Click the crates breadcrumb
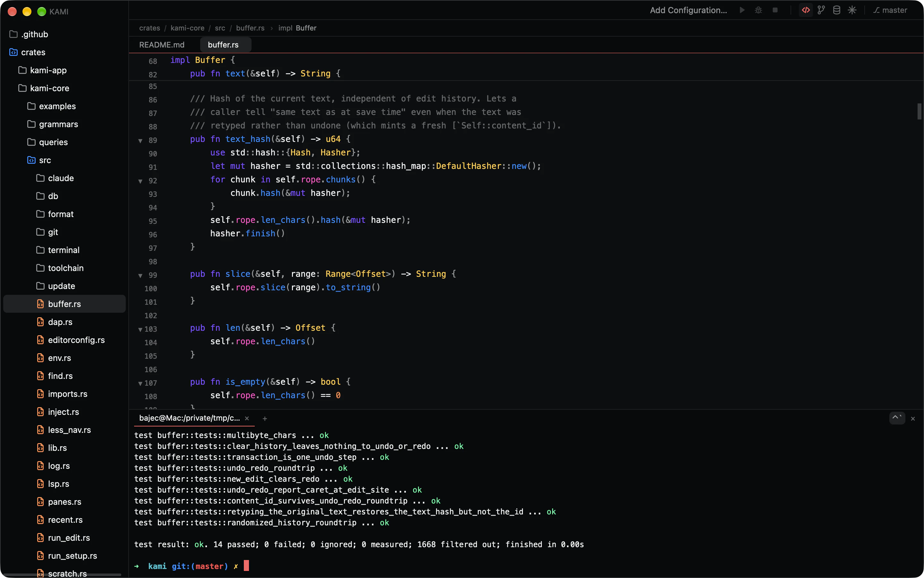924x578 pixels. click(150, 28)
